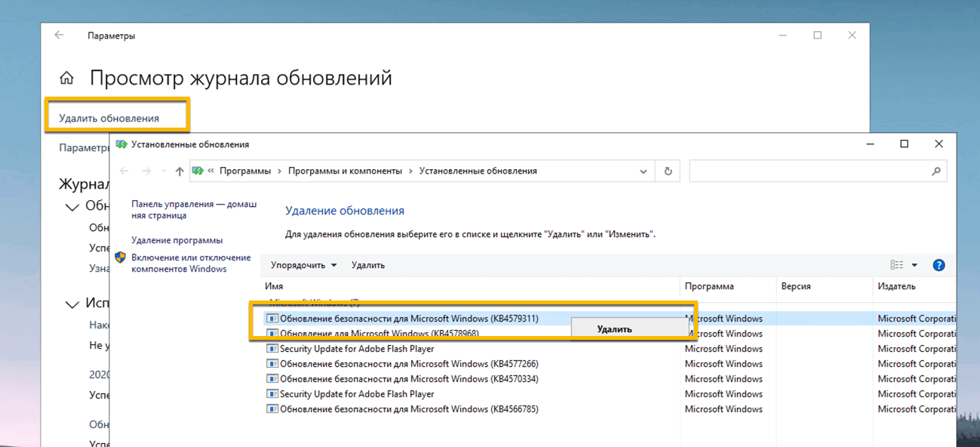
Task: Select 'Программы' breadcrumb in address bar
Action: [x=245, y=171]
